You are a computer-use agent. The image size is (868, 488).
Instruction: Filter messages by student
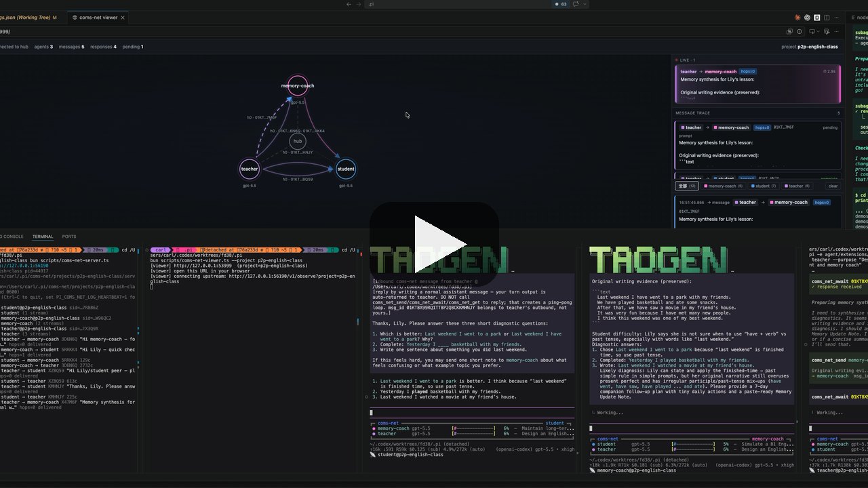764,186
